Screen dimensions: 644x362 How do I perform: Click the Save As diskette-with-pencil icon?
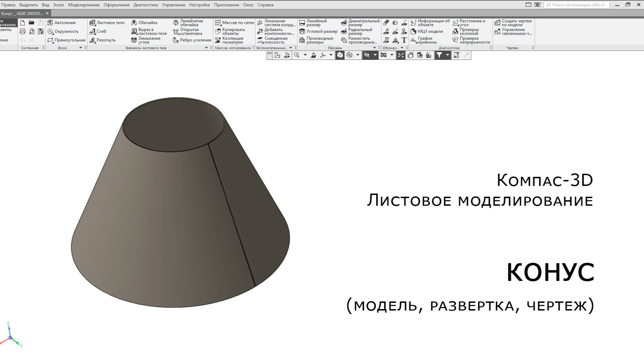point(41,31)
